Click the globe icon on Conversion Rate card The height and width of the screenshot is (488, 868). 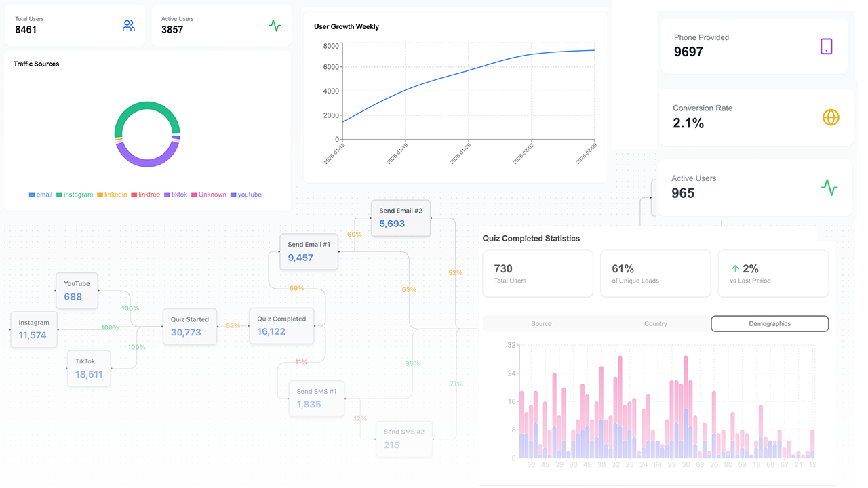(x=831, y=117)
